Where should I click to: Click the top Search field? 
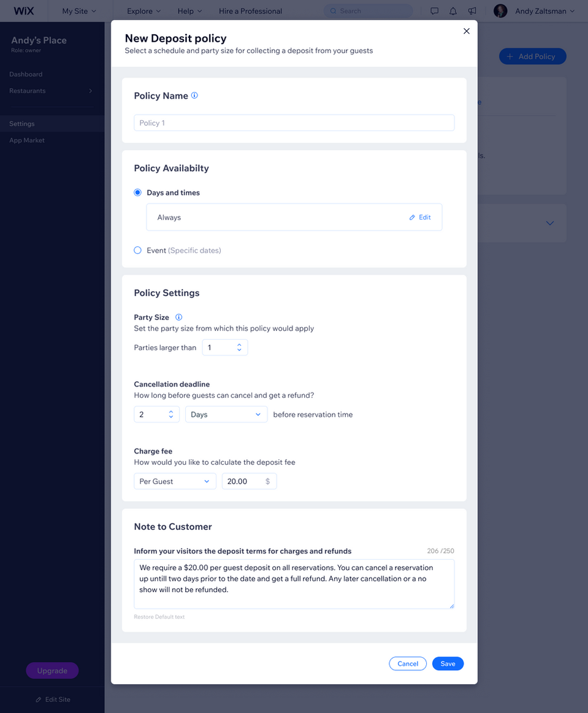click(x=368, y=11)
